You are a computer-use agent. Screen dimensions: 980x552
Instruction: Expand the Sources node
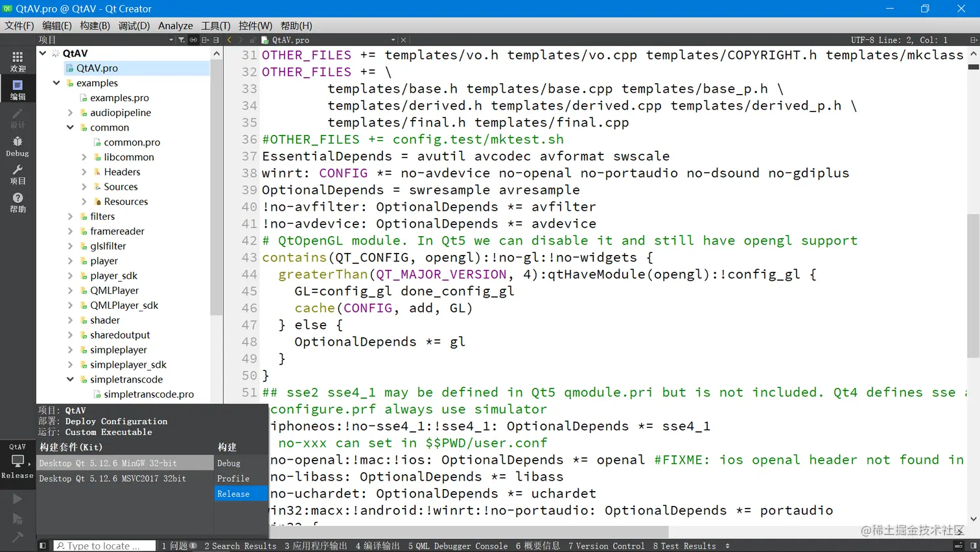[84, 187]
